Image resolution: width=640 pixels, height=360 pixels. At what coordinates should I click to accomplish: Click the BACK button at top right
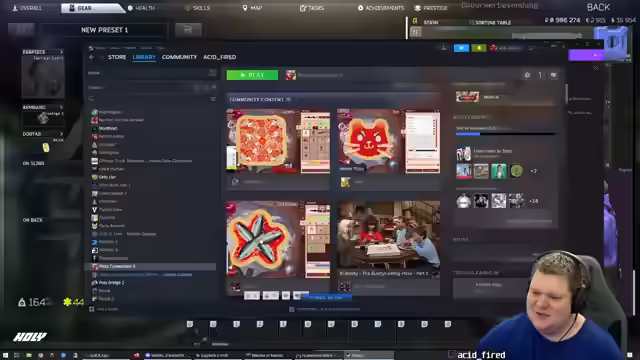tap(598, 7)
